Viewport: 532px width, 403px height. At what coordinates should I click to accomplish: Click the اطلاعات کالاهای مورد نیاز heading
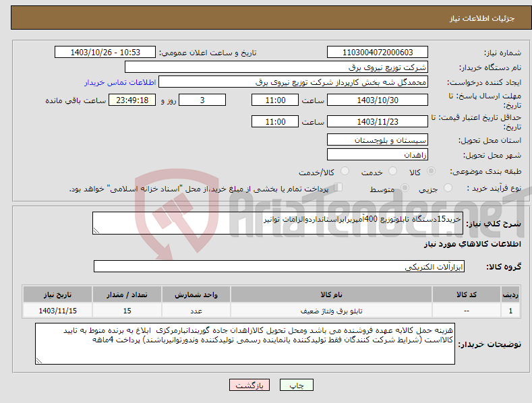(472, 244)
